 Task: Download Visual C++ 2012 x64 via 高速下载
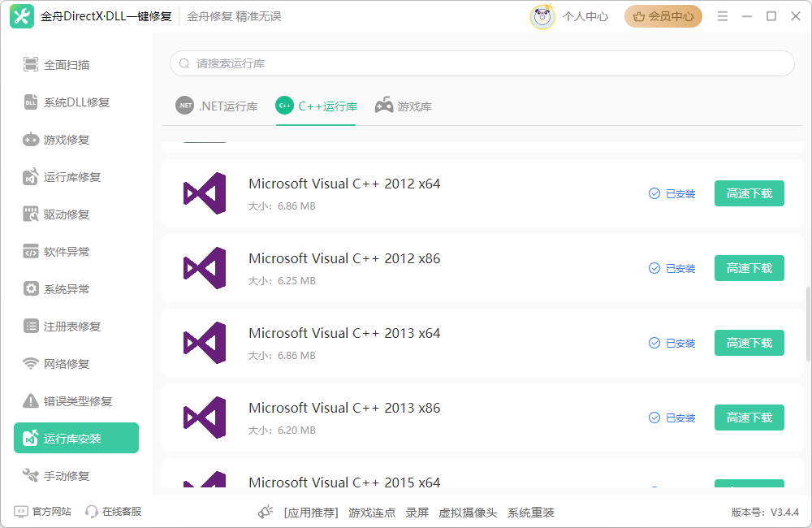tap(749, 193)
